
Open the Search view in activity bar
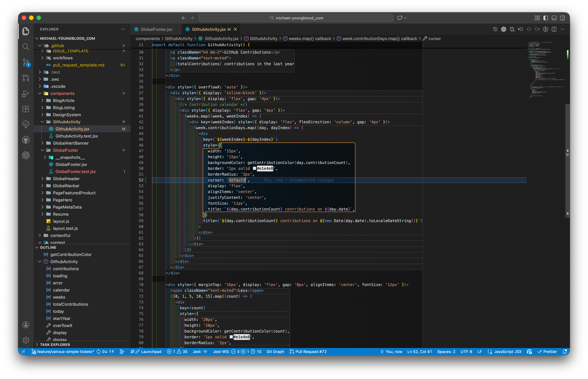[x=26, y=46]
